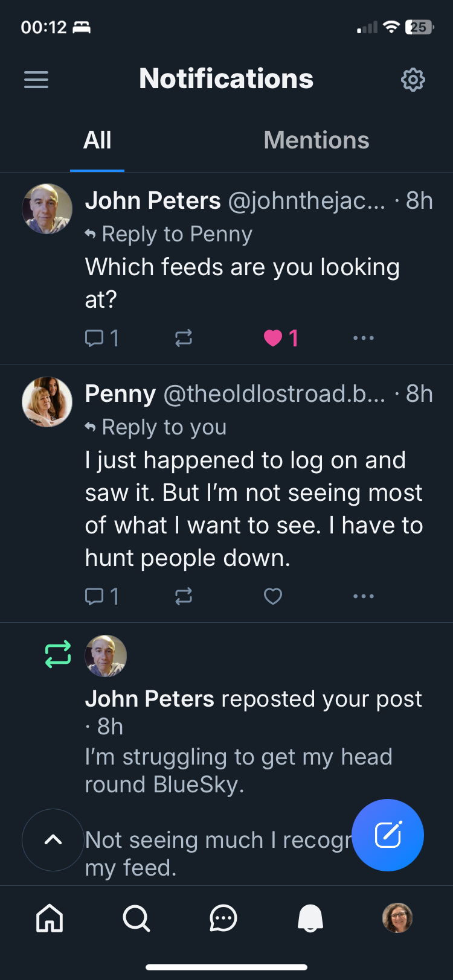The image size is (453, 980).
Task: Open my profile from bottom bar
Action: [397, 918]
